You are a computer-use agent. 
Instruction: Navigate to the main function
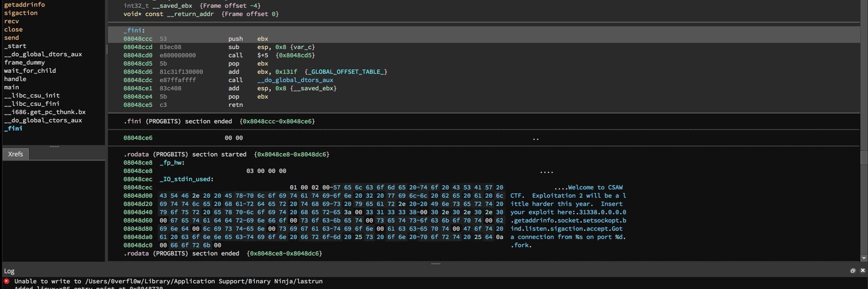12,87
